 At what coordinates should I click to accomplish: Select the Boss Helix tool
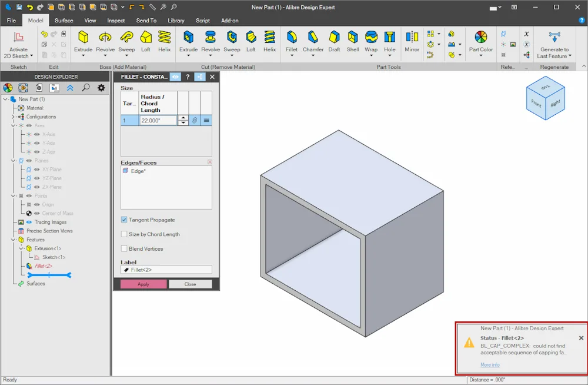[x=164, y=41]
